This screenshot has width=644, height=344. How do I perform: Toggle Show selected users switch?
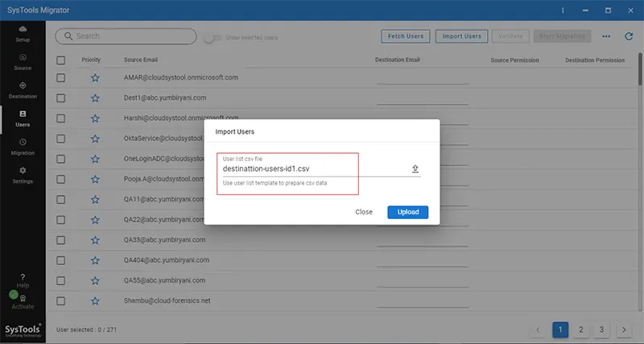(x=213, y=38)
